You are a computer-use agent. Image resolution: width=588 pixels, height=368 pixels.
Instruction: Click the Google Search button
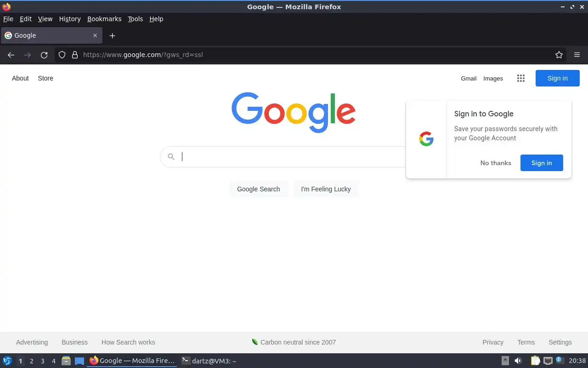(259, 189)
